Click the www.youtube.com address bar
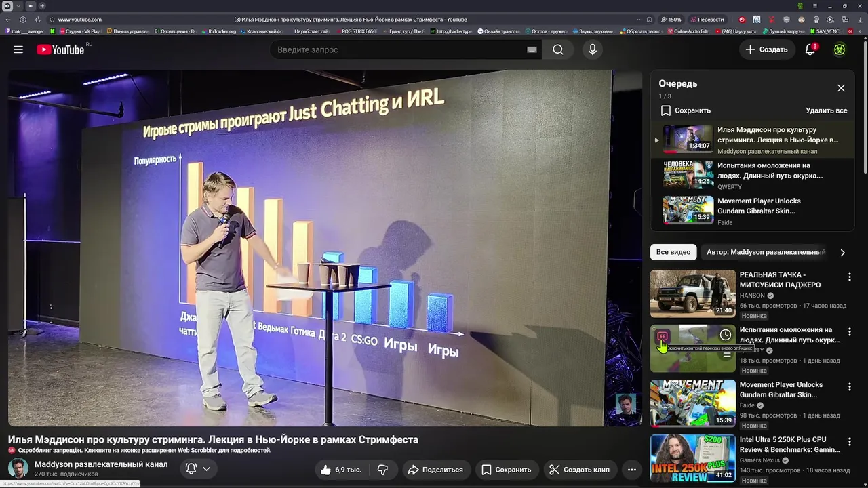This screenshot has width=868, height=488. click(x=80, y=20)
